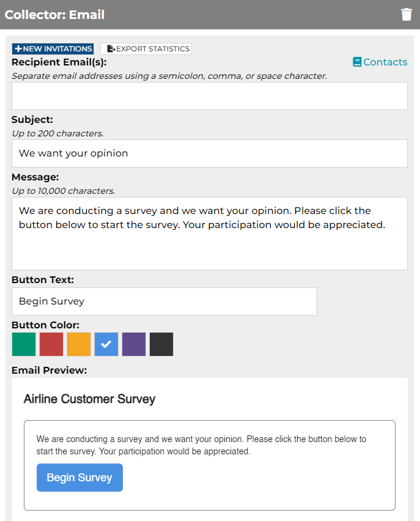The height and width of the screenshot is (521, 420).
Task: Click into the Subject text field
Action: tap(210, 153)
